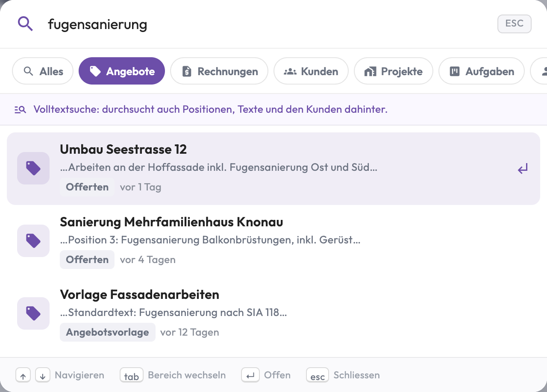
Task: Click the 'vor 1 Tag' timestamp
Action: (141, 187)
